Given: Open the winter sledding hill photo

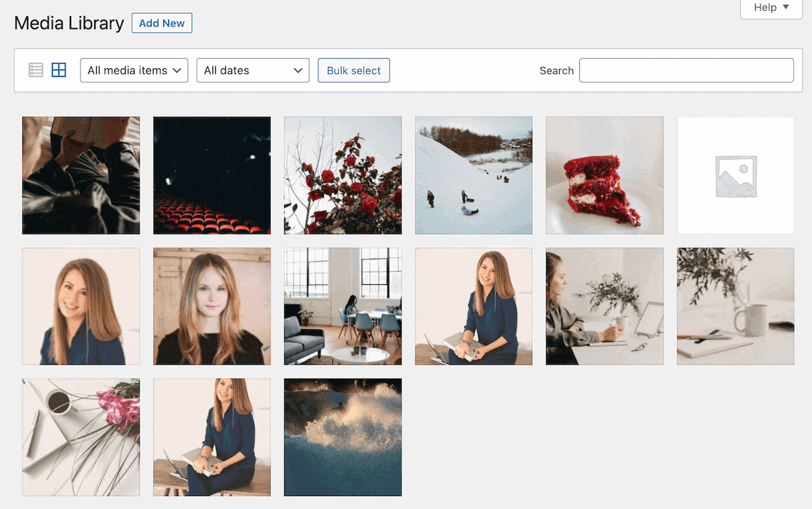Looking at the screenshot, I should point(474,175).
